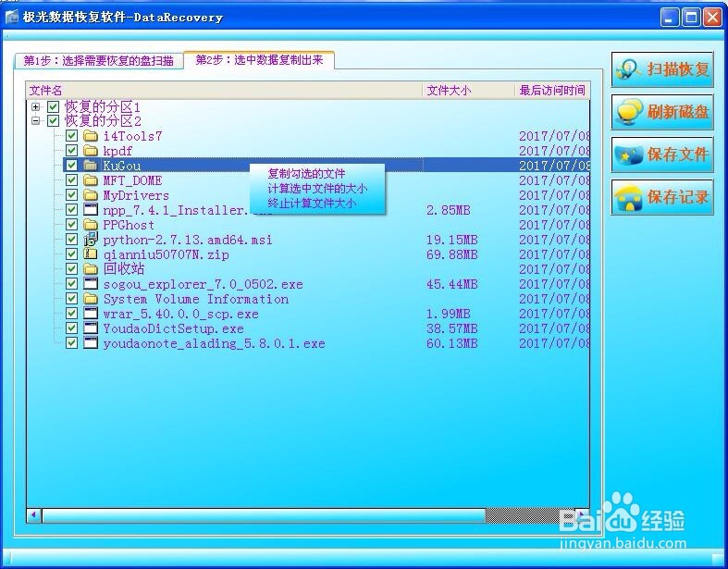Click the qianniu50707N.zip archive icon

click(x=90, y=254)
